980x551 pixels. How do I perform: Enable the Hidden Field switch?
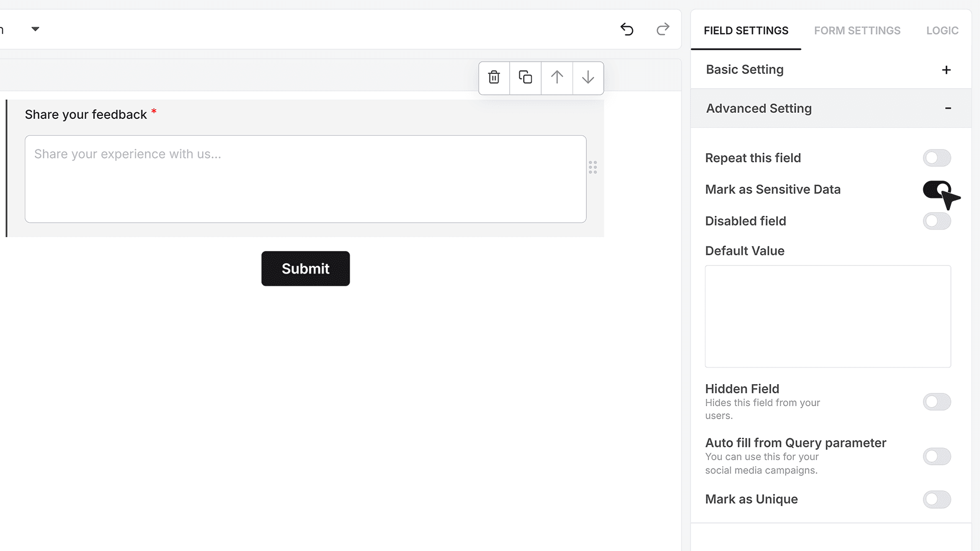[x=937, y=402]
